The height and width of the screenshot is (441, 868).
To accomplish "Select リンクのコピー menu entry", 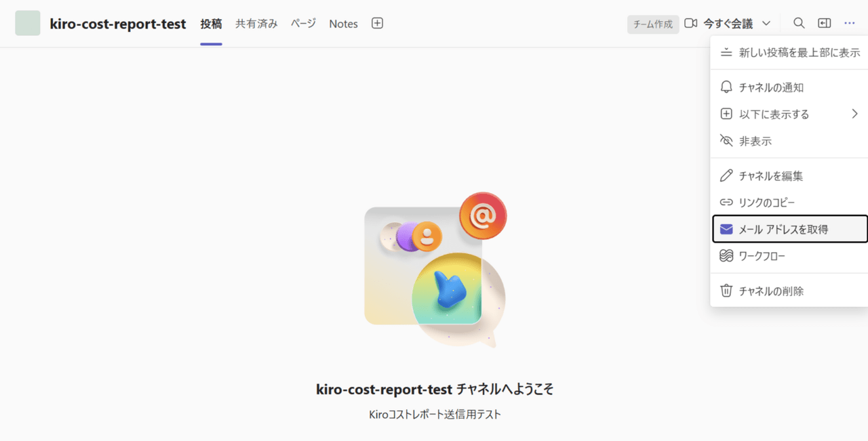I will 789,203.
